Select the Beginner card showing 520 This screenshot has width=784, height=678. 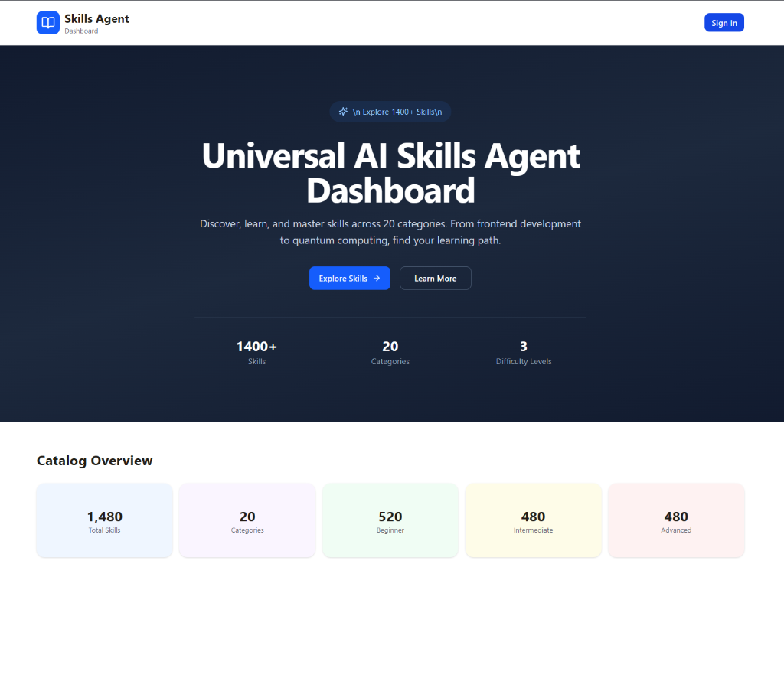click(x=390, y=520)
